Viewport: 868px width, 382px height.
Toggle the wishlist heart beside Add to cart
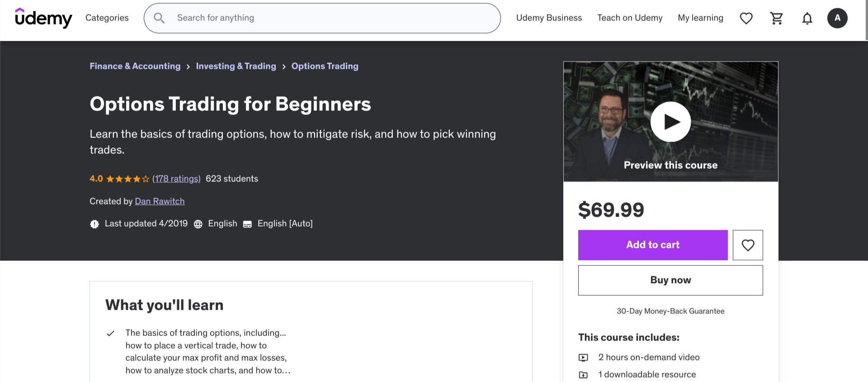[747, 245]
